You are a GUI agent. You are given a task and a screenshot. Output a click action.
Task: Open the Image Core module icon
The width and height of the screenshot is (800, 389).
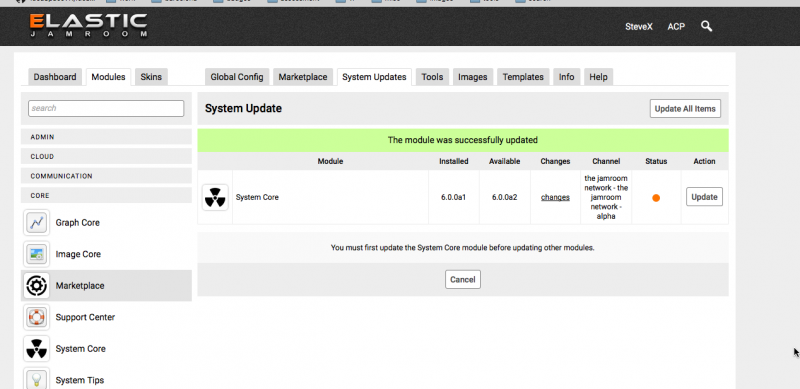36,254
